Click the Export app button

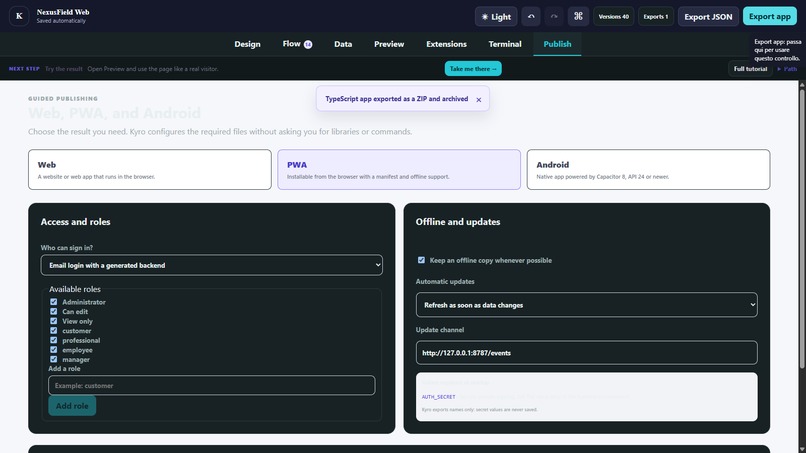[770, 16]
